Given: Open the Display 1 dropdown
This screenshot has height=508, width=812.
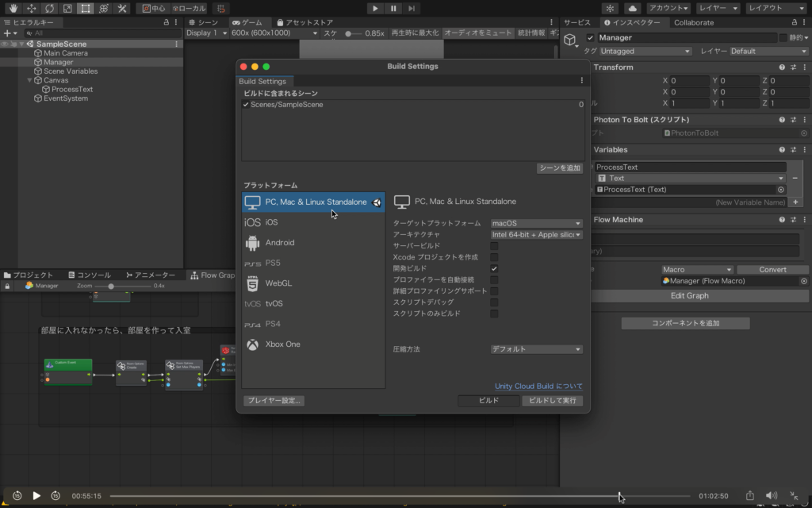Looking at the screenshot, I should (207, 33).
